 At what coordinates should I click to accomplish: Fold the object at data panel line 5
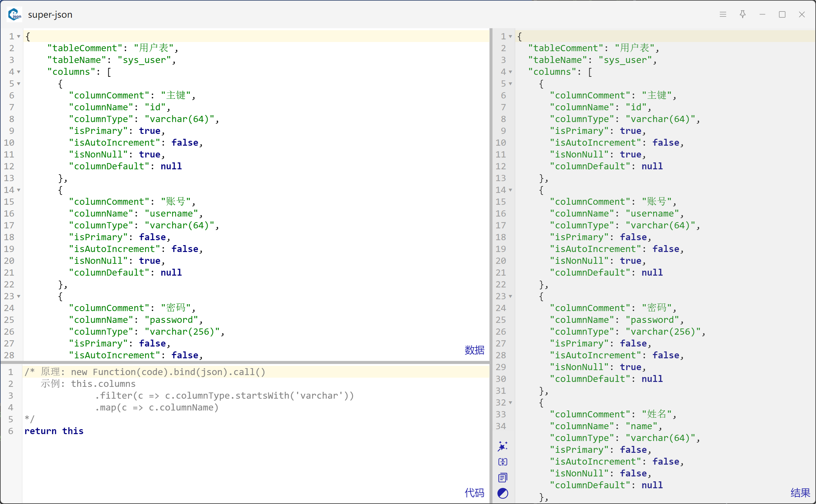(19, 84)
